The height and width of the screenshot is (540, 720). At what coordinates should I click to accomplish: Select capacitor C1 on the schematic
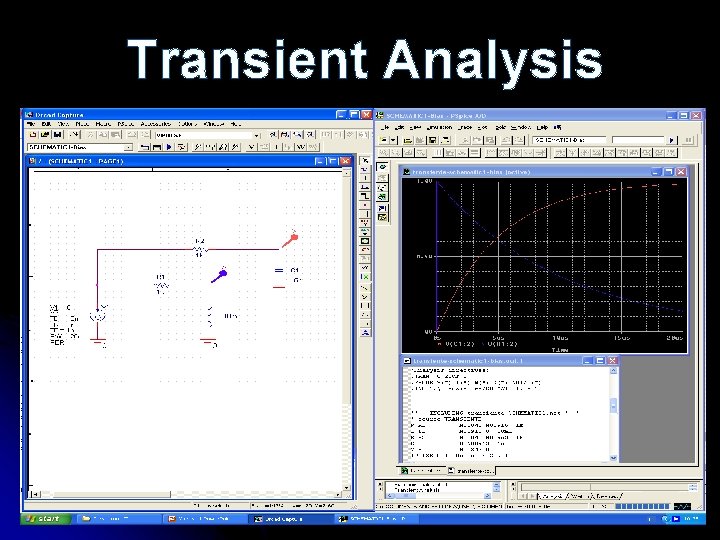click(279, 270)
